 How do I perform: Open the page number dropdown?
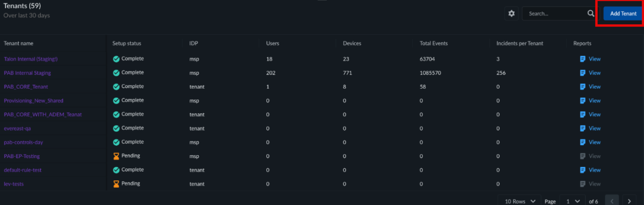click(572, 201)
